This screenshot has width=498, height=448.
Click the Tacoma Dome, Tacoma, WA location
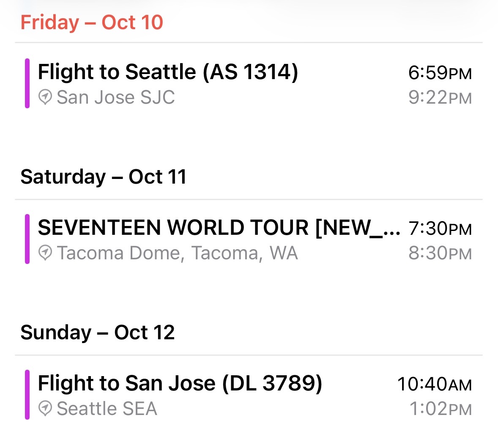(x=178, y=253)
